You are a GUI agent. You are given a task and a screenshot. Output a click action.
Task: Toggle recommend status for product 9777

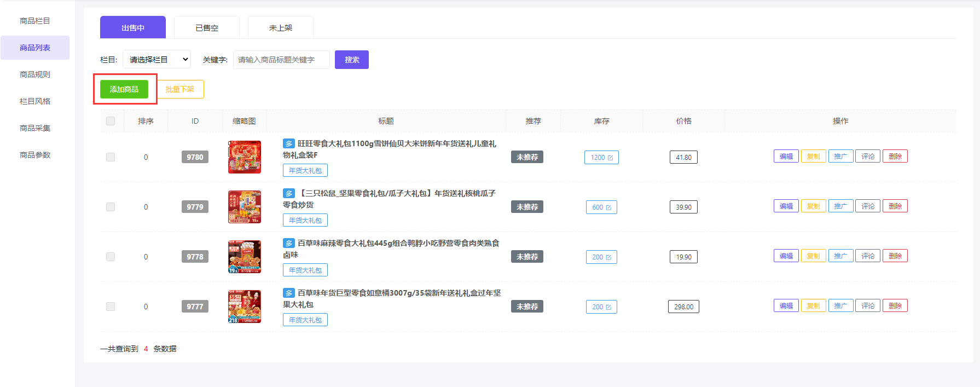pyautogui.click(x=527, y=307)
